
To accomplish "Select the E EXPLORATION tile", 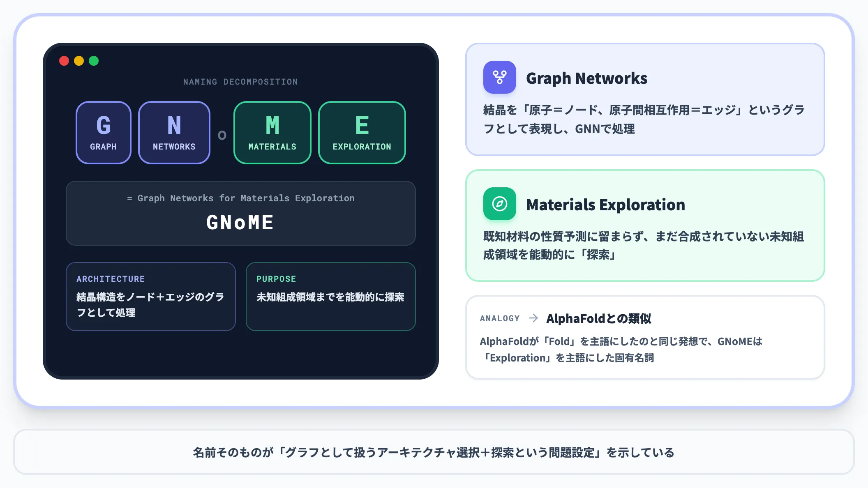I will point(362,133).
